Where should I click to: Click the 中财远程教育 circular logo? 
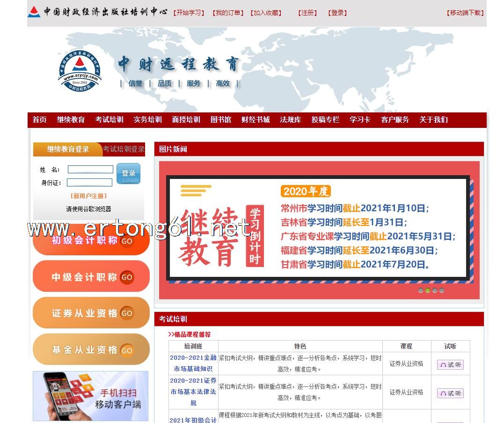click(x=80, y=71)
